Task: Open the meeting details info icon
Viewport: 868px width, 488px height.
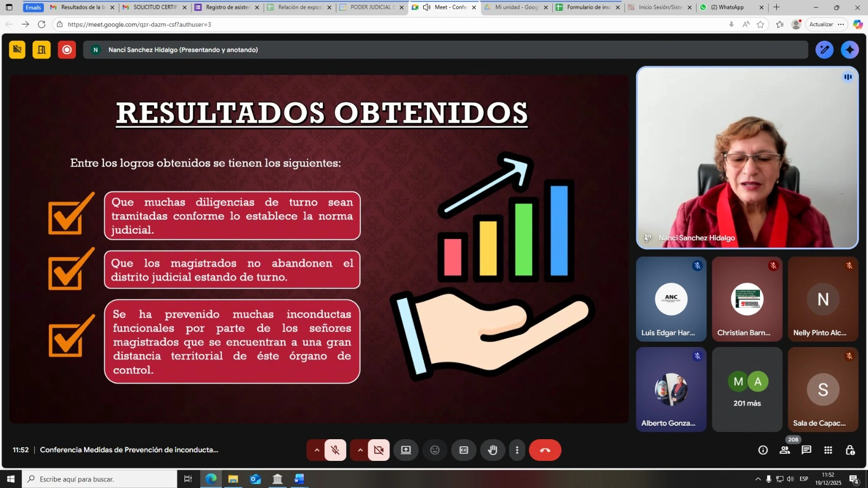Action: coord(763,450)
